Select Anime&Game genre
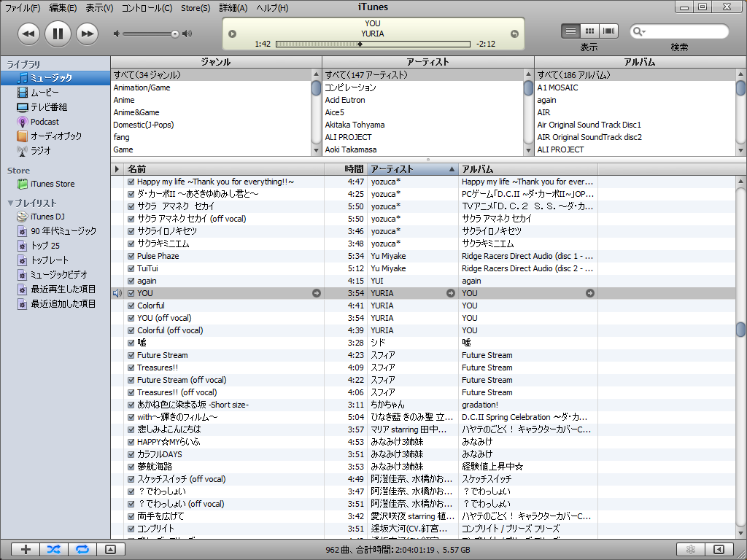Image resolution: width=747 pixels, height=560 pixels. pos(211,112)
